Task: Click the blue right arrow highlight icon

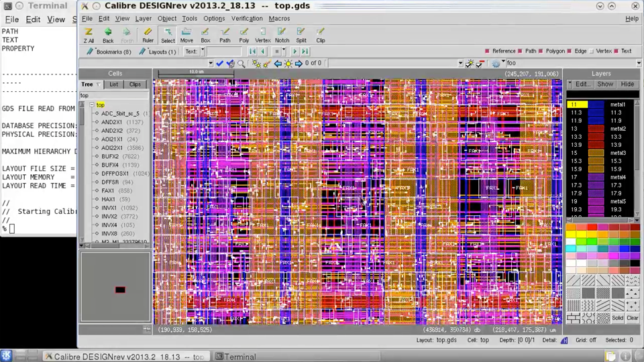Action: coord(299,63)
